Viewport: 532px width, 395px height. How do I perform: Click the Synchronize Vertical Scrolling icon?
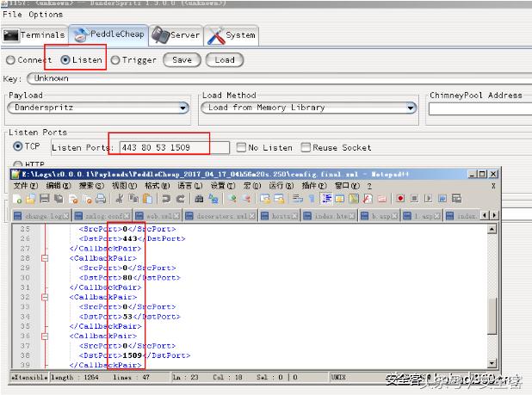pos(265,199)
